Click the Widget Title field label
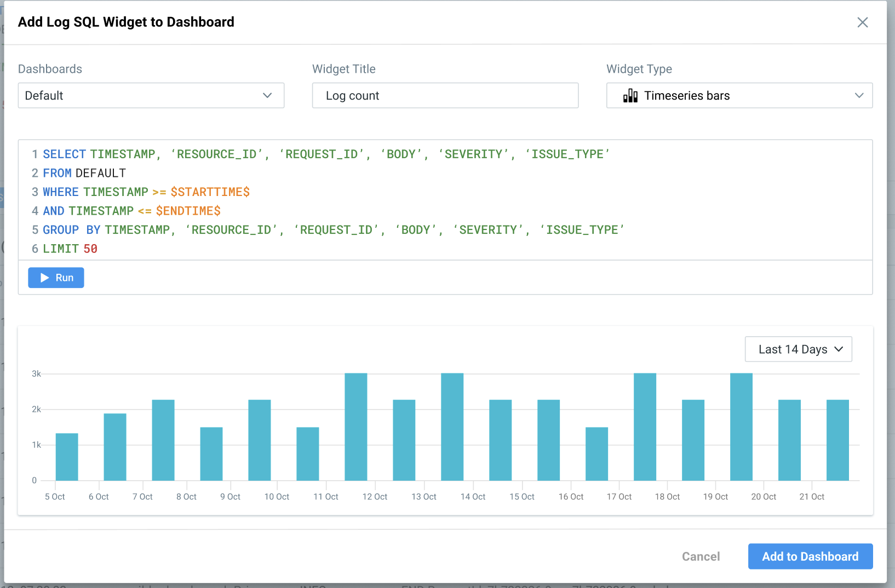The height and width of the screenshot is (588, 895). [x=344, y=69]
